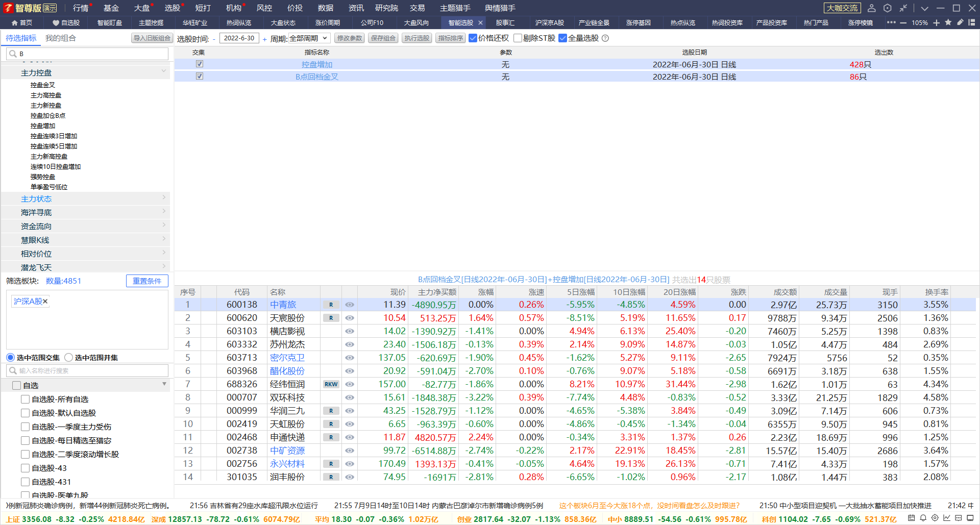The image size is (980, 525).
Task: Click the 导入旧版组合 button
Action: pyautogui.click(x=152, y=38)
